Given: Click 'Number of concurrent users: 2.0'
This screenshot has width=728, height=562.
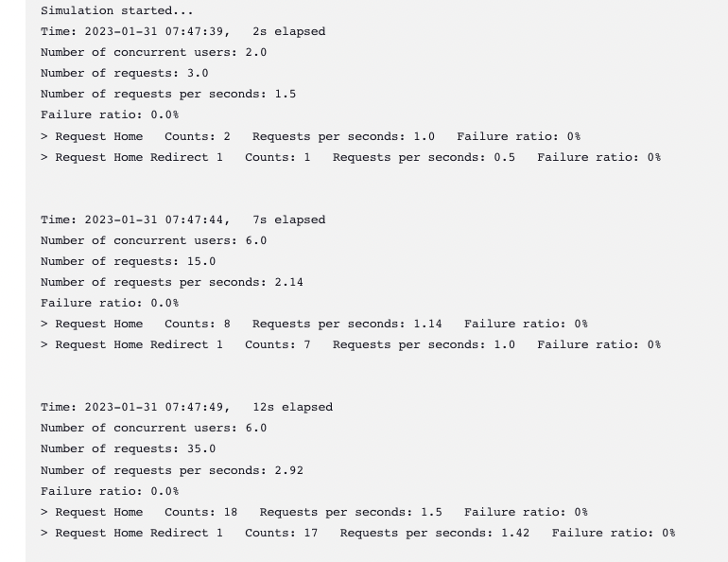Looking at the screenshot, I should click(x=154, y=52).
